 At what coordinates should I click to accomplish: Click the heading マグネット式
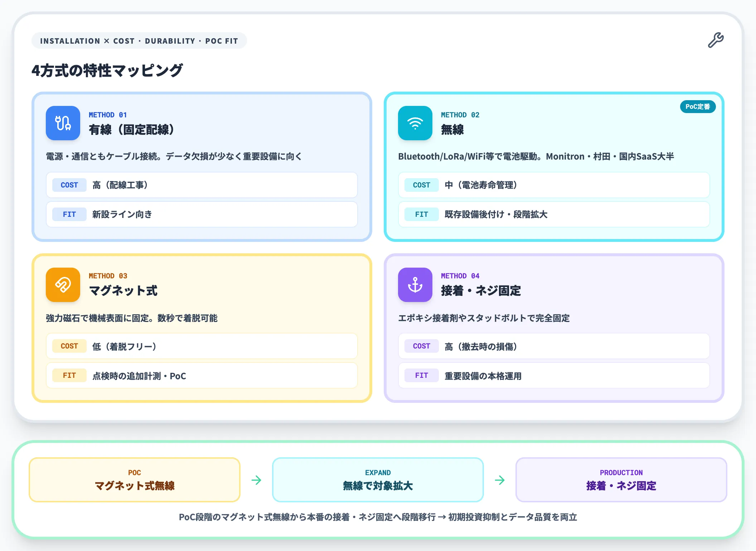tap(123, 291)
